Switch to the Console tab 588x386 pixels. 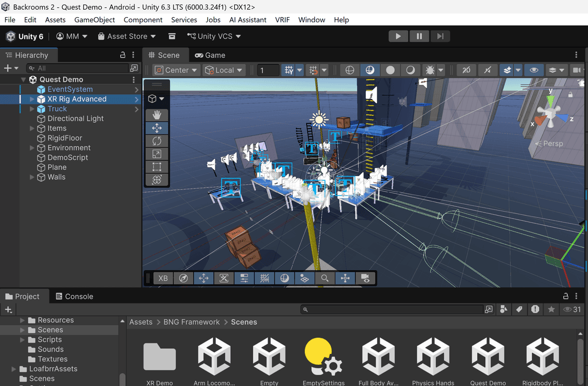[x=74, y=296]
